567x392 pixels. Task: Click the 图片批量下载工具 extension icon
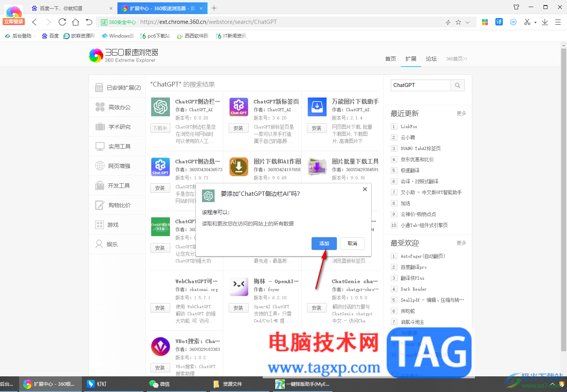317,167
